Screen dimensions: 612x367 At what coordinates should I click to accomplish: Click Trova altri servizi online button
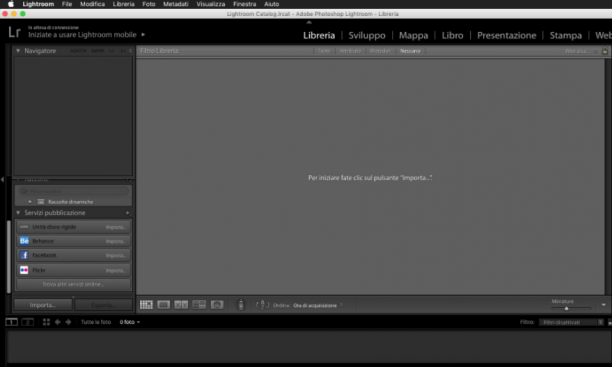(x=73, y=284)
